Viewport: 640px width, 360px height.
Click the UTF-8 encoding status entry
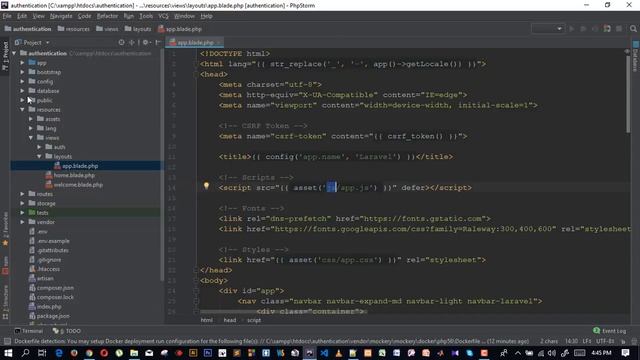click(605, 341)
